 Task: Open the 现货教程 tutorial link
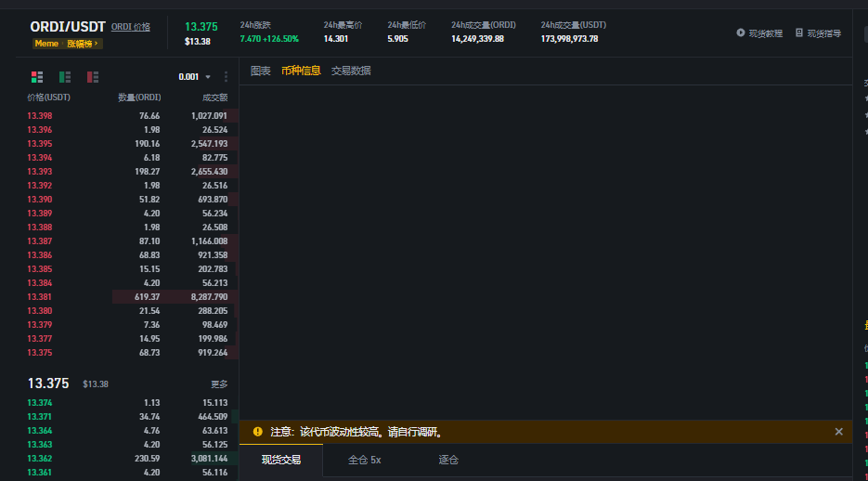coord(766,33)
